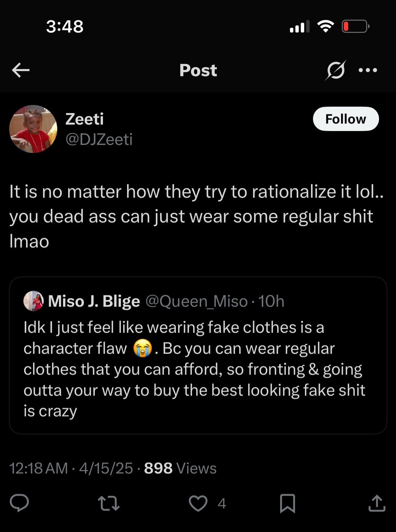Open Miso J. Blige's small avatar
The width and height of the screenshot is (396, 532).
33,301
